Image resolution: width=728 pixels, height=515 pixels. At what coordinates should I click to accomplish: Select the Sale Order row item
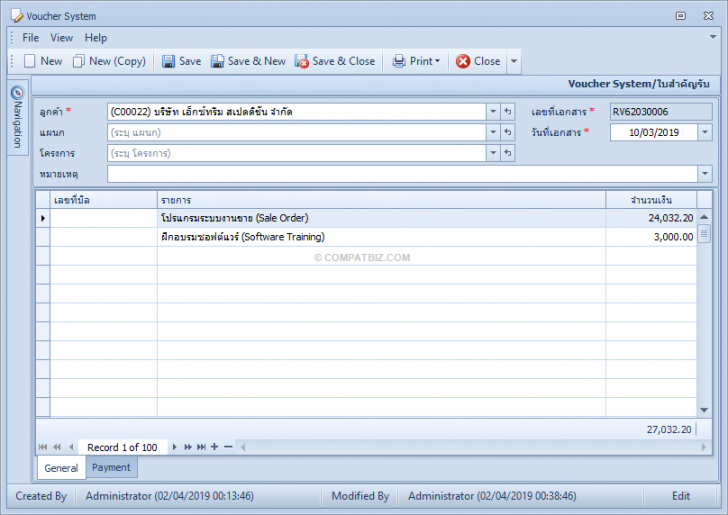click(381, 218)
